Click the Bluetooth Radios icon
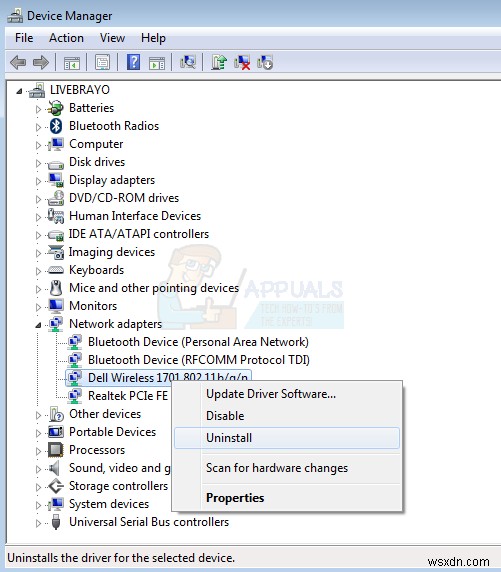 pyautogui.click(x=56, y=126)
